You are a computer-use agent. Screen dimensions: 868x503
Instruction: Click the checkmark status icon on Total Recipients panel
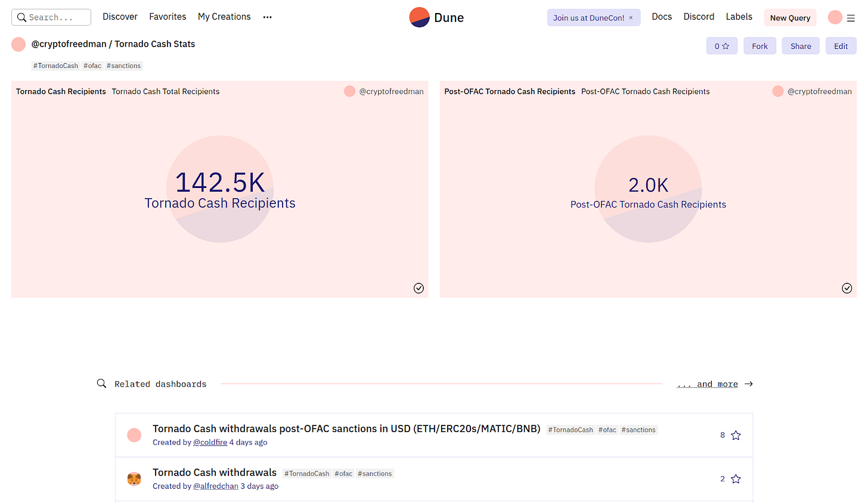[x=419, y=288]
